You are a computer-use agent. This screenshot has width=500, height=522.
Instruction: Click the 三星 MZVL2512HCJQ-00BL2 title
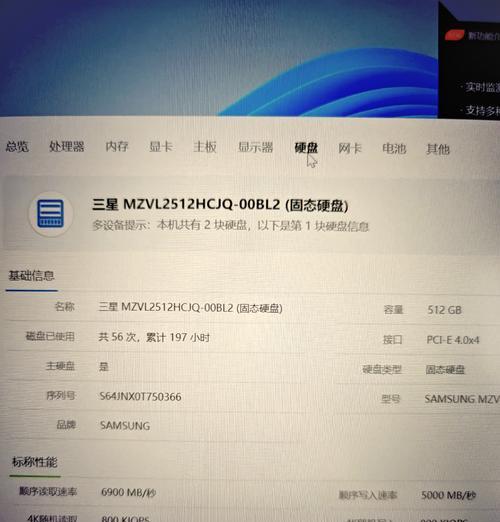tap(220, 205)
